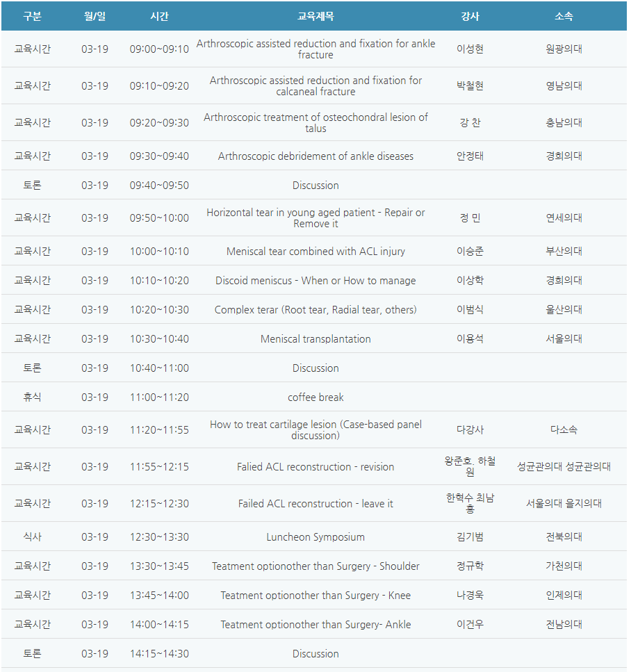Screen dimensions: 631x672
Task: Select time slot 09:10~09:20
Action: 159,85
